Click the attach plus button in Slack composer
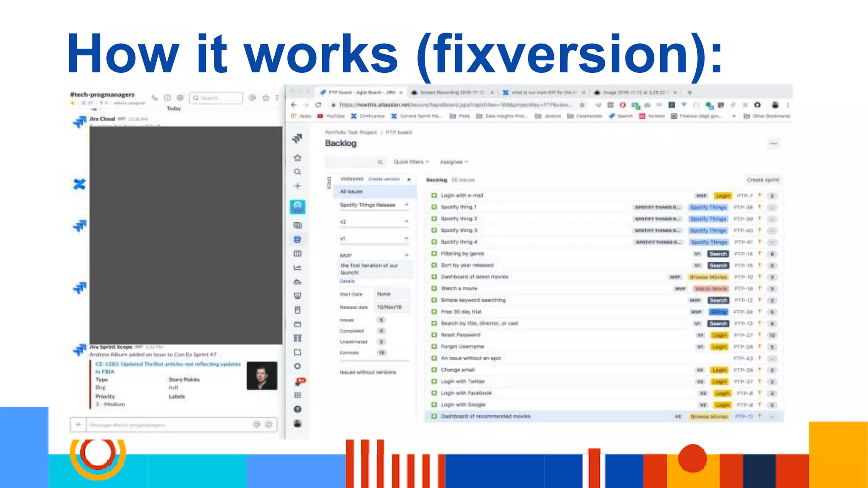The image size is (868, 488). coord(78,424)
